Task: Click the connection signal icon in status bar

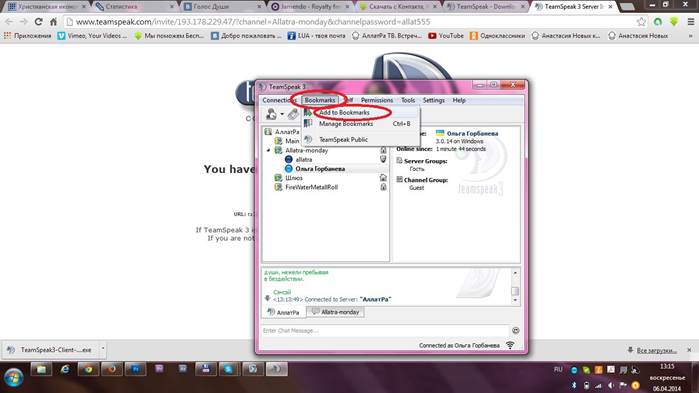Action: tap(510, 345)
